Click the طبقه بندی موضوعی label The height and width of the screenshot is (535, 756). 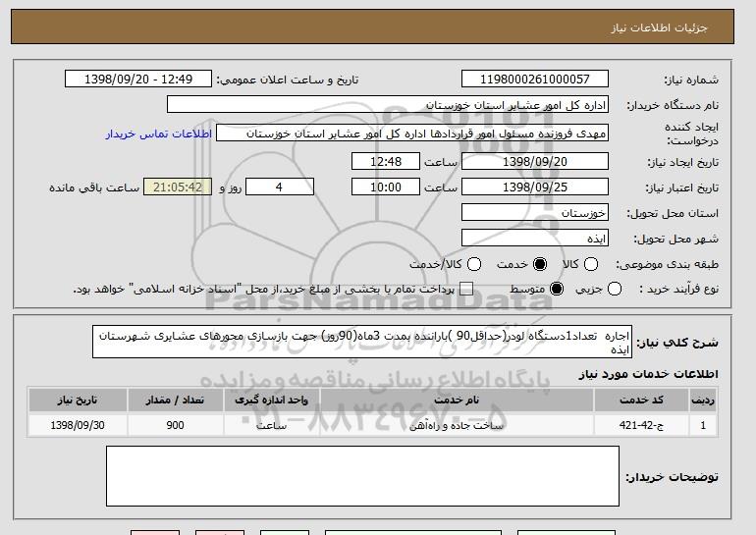point(668,264)
